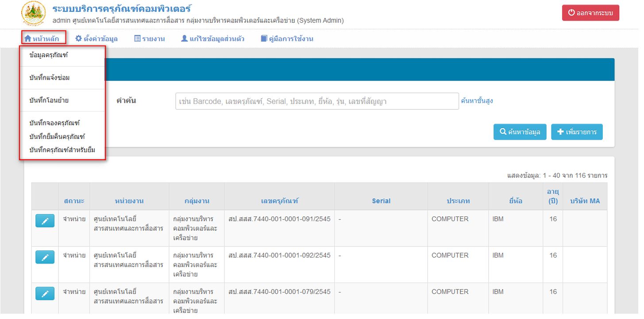Select บันทึกโอนย้าย from dropdown menu
This screenshot has height=319, width=644.
pyautogui.click(x=49, y=100)
